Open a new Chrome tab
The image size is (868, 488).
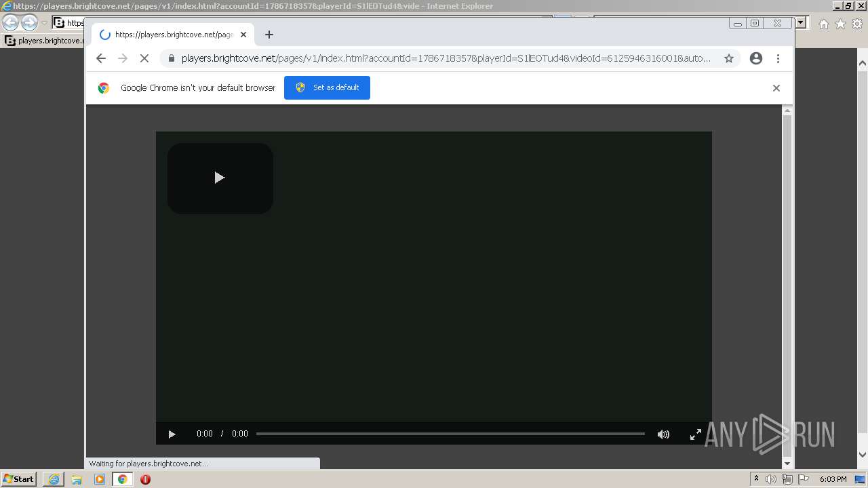[269, 35]
